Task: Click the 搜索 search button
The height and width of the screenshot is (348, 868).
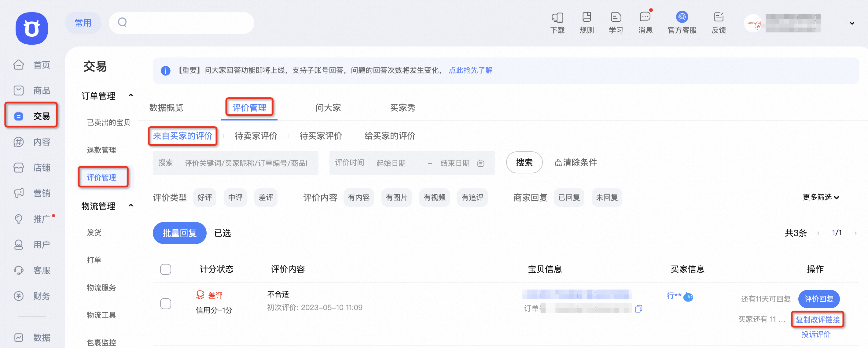Action: tap(524, 163)
